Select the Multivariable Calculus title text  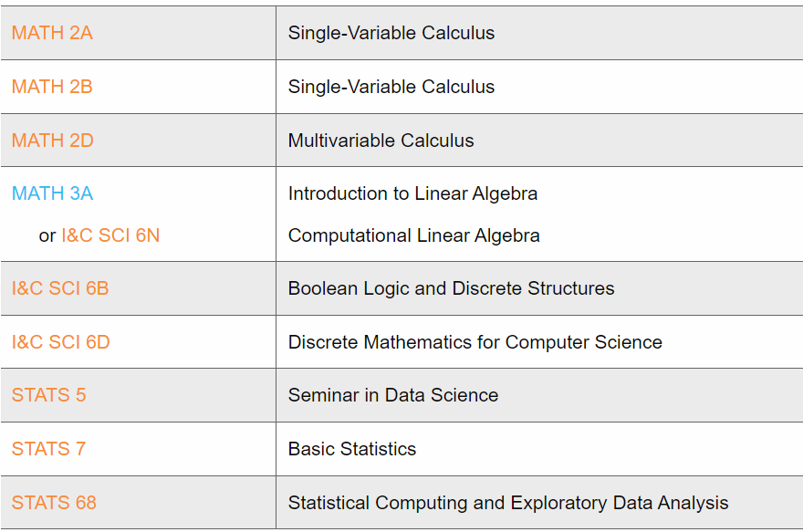point(381,141)
